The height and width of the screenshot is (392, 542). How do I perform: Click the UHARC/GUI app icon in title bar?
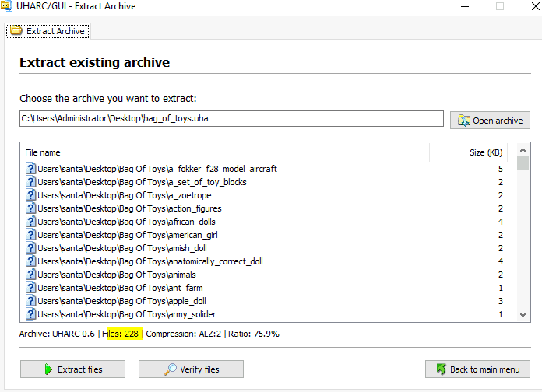tap(6, 6)
